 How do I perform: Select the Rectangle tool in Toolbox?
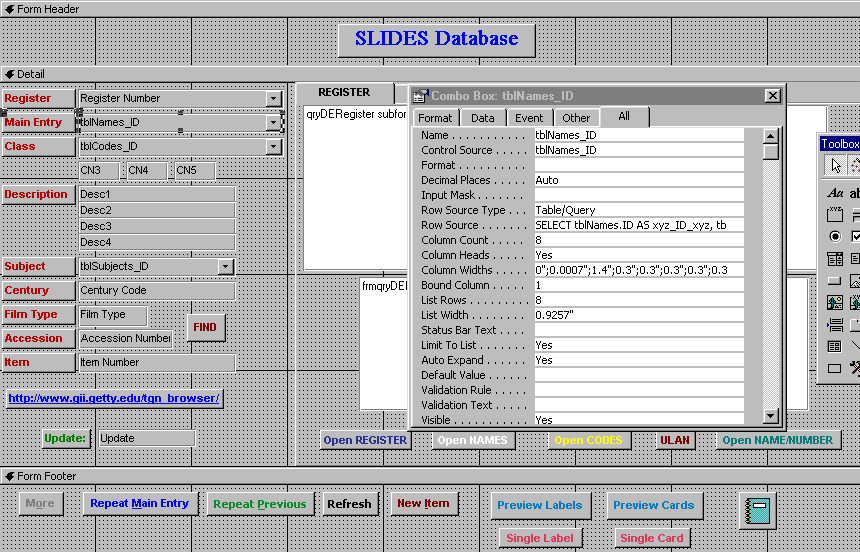pyautogui.click(x=835, y=368)
